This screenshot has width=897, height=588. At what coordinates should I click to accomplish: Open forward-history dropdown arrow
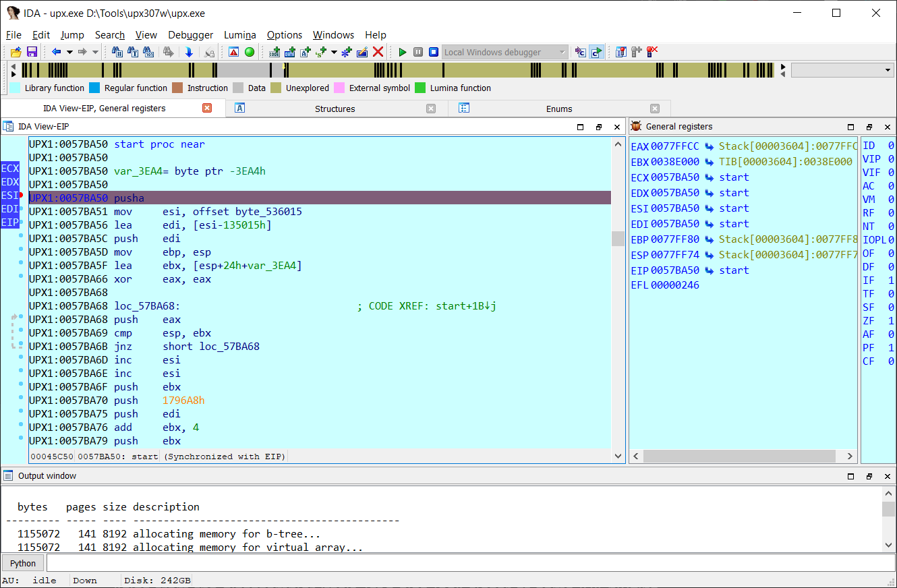tap(95, 52)
